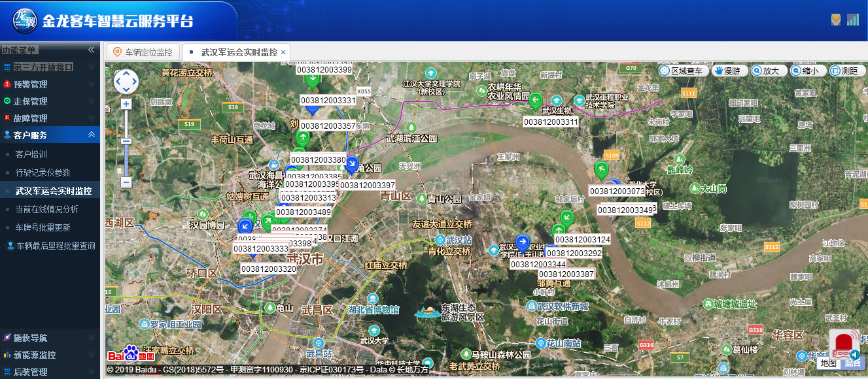868x379 pixels.
Task: Expand the 故障管理 menu section
Action: 50,118
